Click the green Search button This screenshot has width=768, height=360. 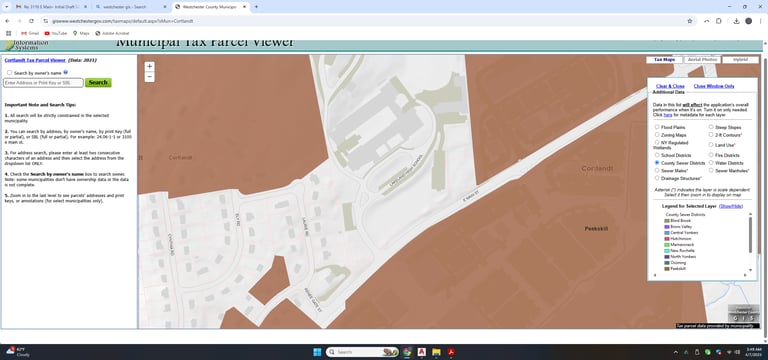pyautogui.click(x=98, y=82)
